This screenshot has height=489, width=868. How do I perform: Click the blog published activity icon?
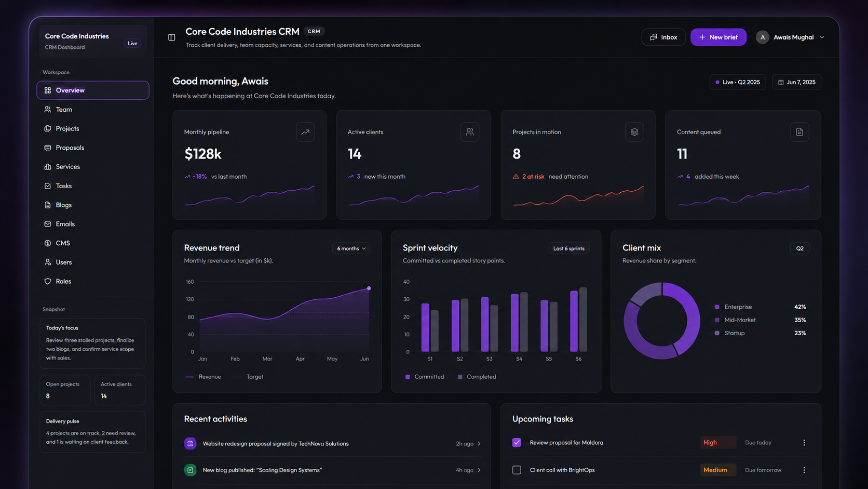[191, 470]
